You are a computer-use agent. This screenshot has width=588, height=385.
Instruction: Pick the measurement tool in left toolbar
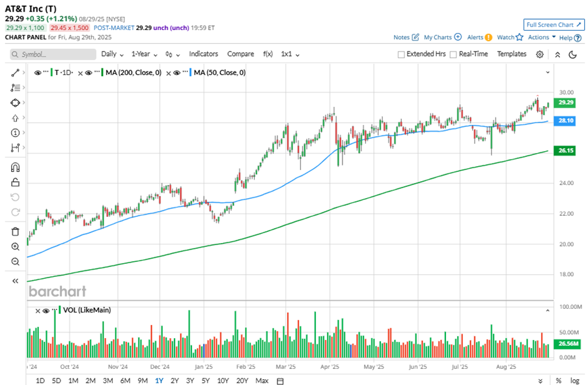pos(15,148)
